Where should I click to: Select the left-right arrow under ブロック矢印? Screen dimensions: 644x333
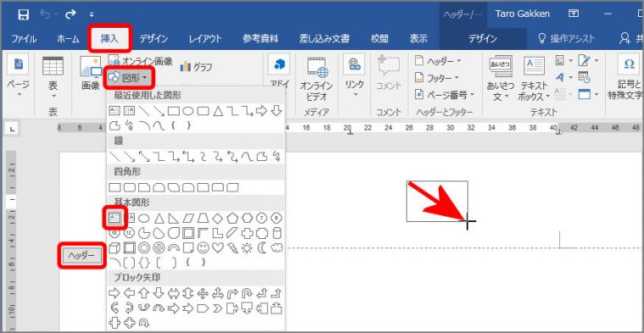174,293
